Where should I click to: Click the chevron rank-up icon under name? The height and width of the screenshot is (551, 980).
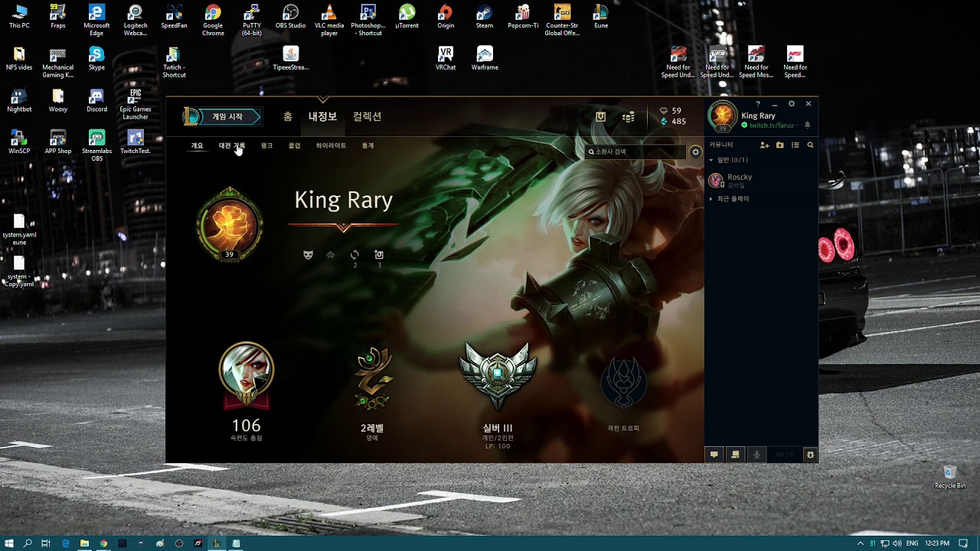coord(331,255)
